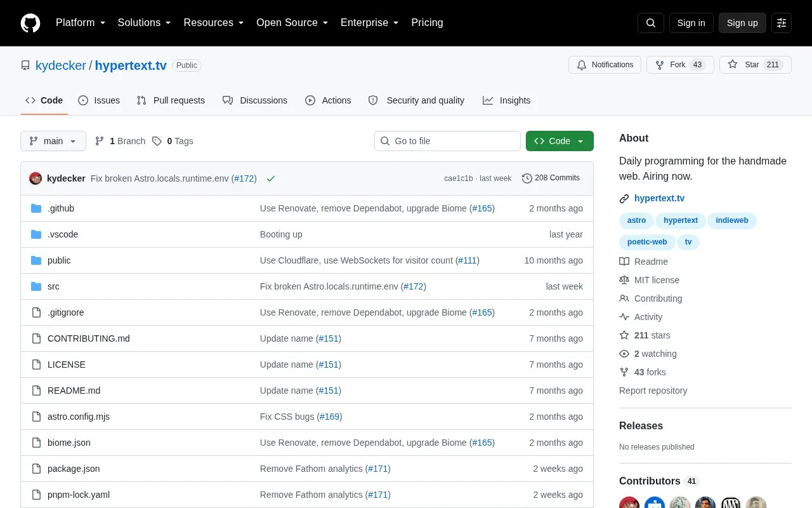Image resolution: width=812 pixels, height=508 pixels.
Task: Go to the GitHub homepage logo
Action: (30, 23)
